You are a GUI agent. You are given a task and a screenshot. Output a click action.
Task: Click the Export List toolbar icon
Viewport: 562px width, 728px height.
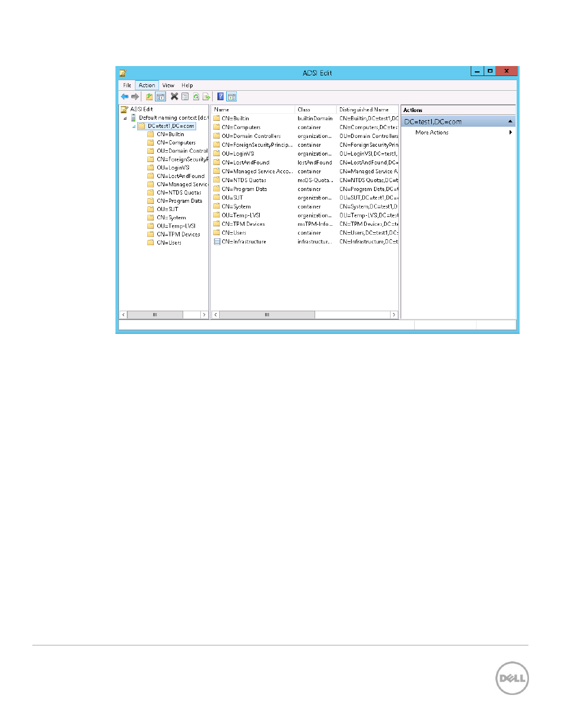(x=206, y=97)
